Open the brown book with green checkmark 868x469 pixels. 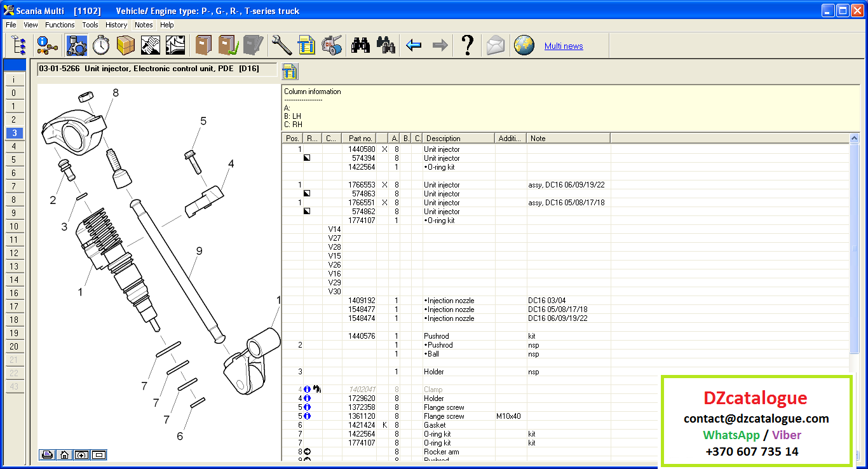click(x=229, y=46)
